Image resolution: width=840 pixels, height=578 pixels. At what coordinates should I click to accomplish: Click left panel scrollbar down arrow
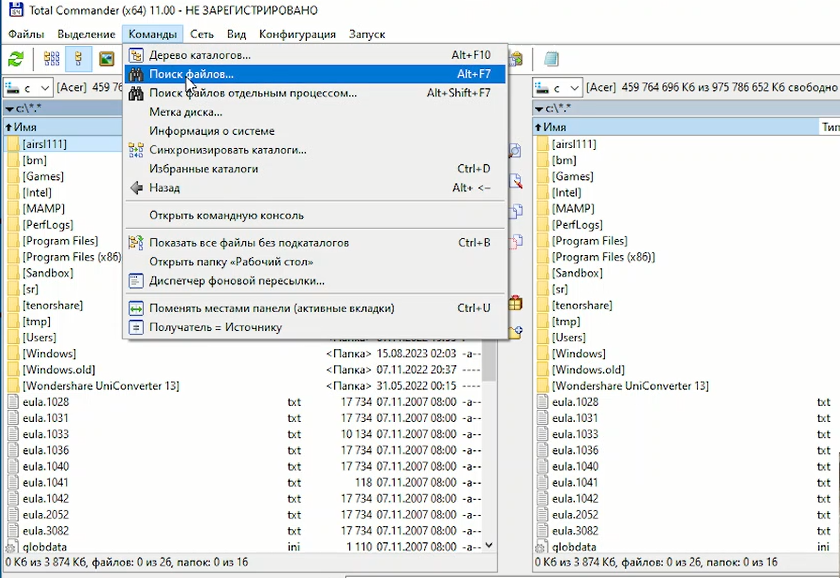(489, 545)
